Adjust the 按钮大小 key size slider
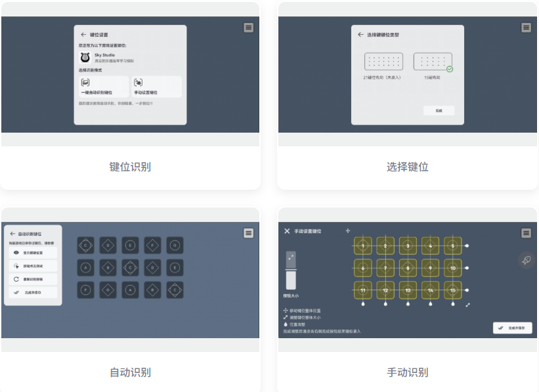This screenshot has height=392, width=539. (x=290, y=271)
